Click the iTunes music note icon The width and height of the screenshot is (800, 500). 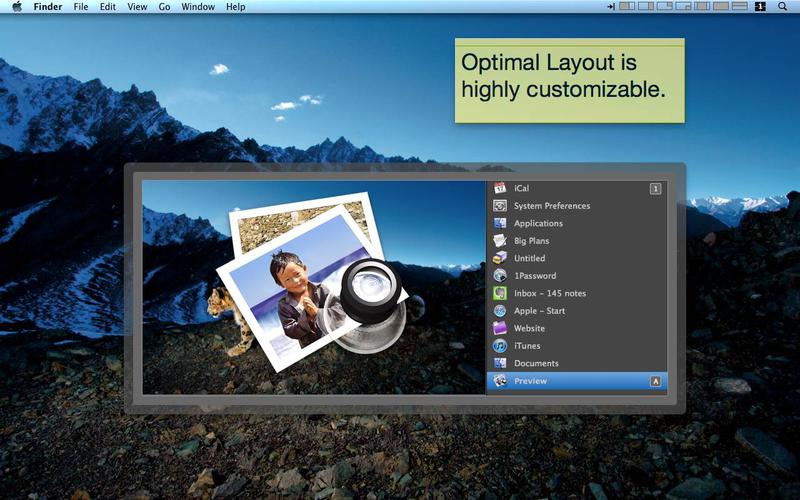tap(500, 346)
